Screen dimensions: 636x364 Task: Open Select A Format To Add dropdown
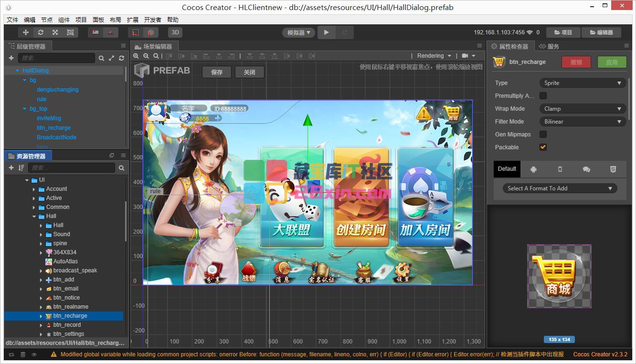click(560, 188)
